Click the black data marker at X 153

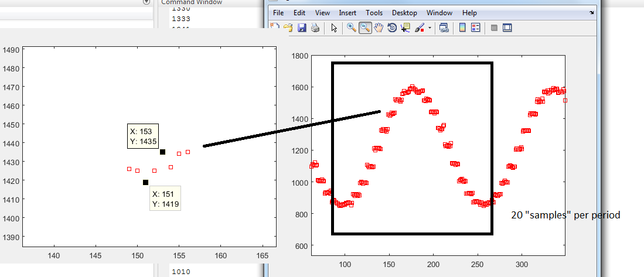(163, 152)
